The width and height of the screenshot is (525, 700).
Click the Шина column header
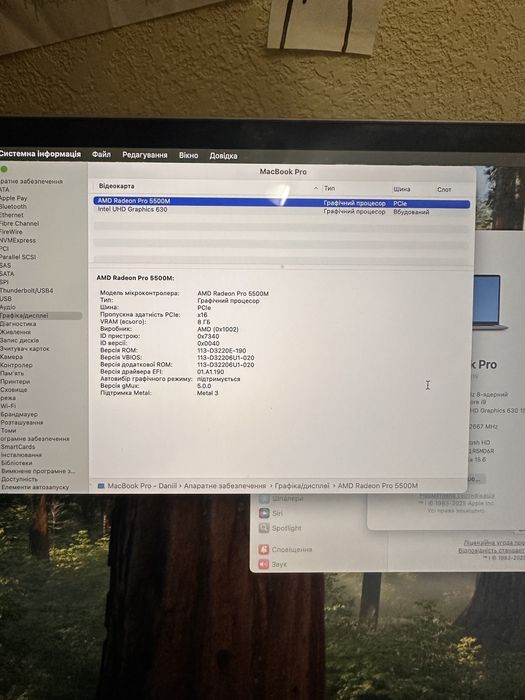[x=402, y=189]
